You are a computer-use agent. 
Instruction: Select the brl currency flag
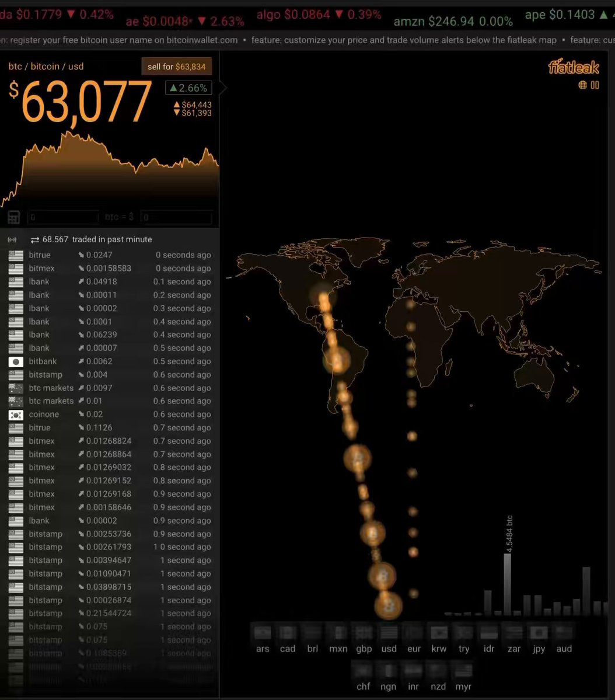click(x=312, y=633)
